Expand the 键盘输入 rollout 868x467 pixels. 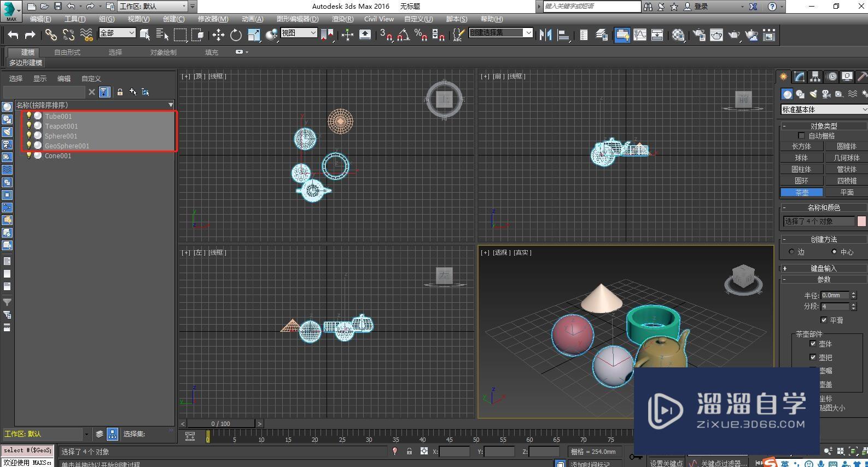coord(823,268)
